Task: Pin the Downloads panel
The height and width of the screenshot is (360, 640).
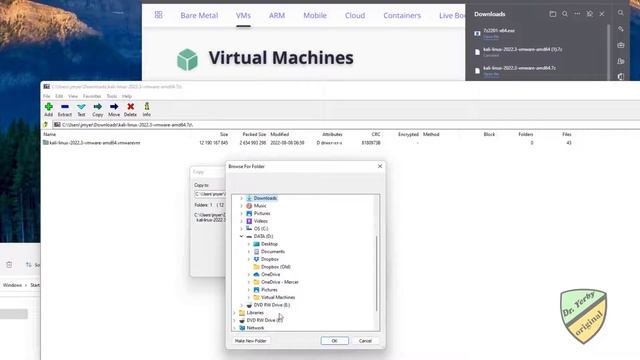Action: click(590, 14)
